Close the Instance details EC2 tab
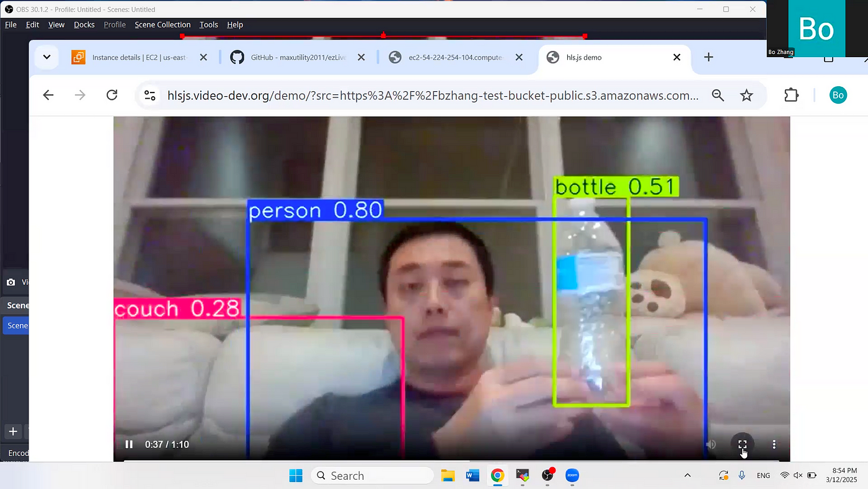Screen dimensions: 868x489 click(x=203, y=57)
